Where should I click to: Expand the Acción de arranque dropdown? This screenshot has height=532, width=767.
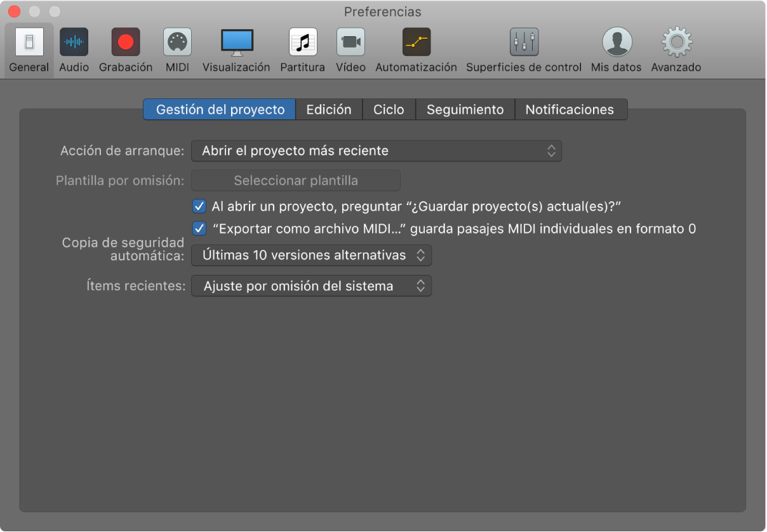point(376,151)
